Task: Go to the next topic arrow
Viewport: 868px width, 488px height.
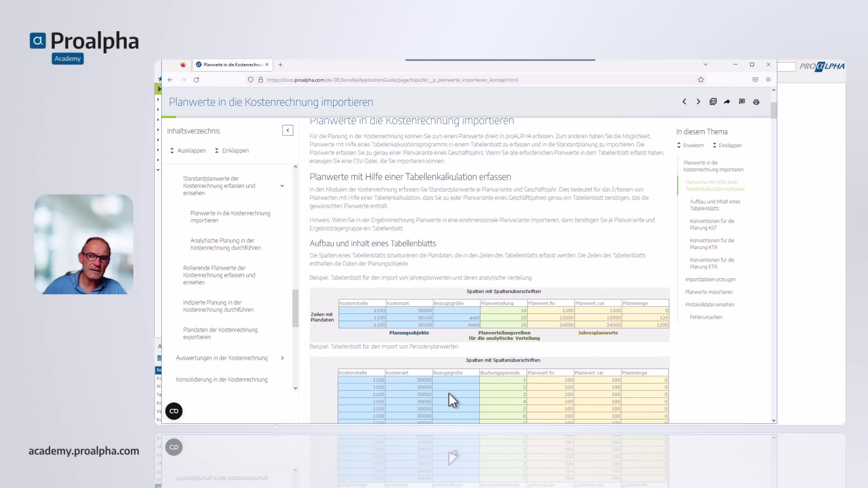Action: tap(698, 102)
